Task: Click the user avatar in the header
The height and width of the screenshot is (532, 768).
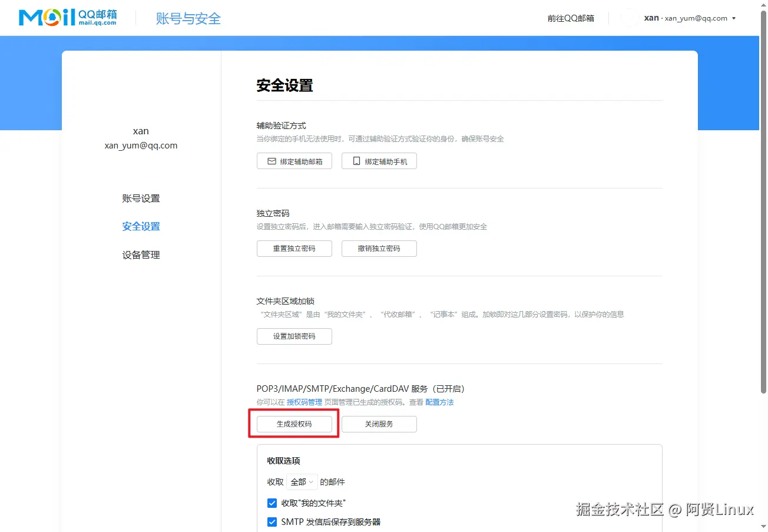Action: [x=630, y=18]
